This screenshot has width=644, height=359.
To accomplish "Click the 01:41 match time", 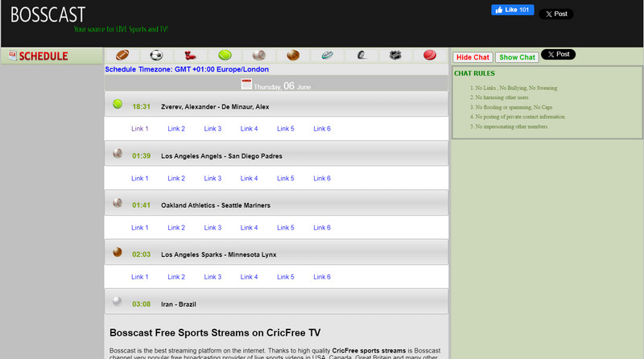I will click(142, 205).
